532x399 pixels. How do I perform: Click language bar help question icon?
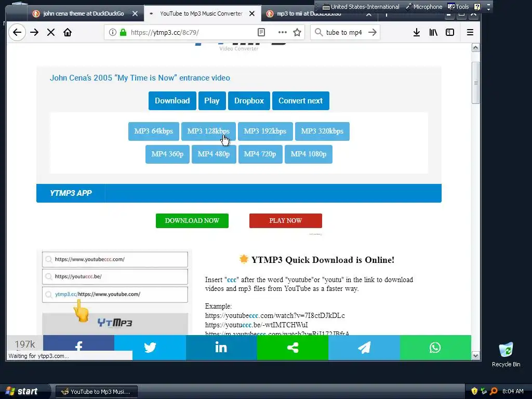(x=477, y=6)
